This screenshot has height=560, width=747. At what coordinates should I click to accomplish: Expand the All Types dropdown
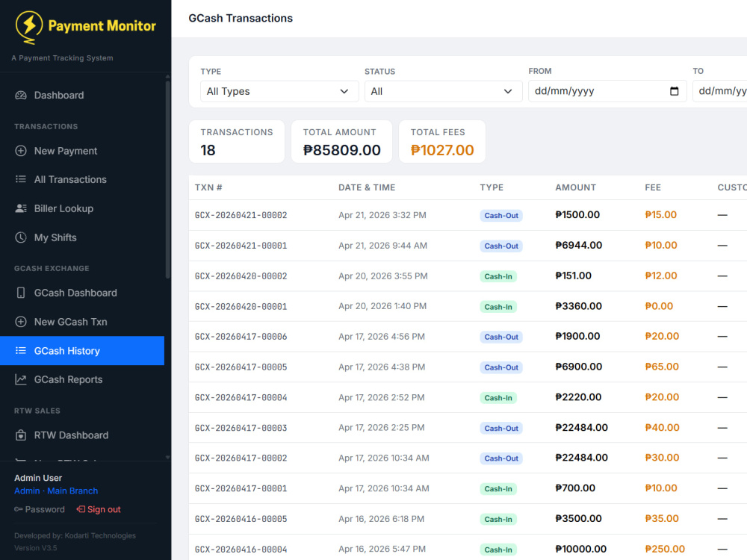279,91
